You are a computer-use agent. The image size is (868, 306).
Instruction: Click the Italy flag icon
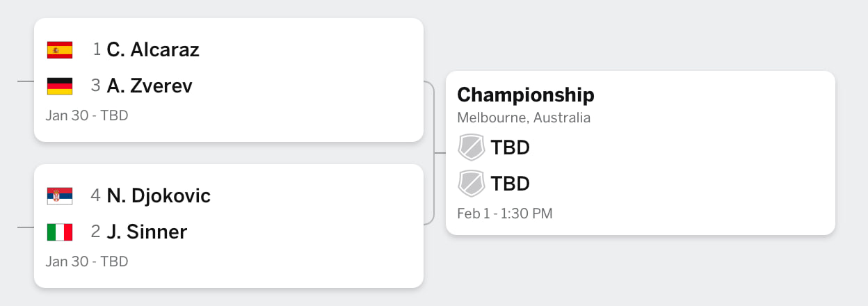pos(60,232)
